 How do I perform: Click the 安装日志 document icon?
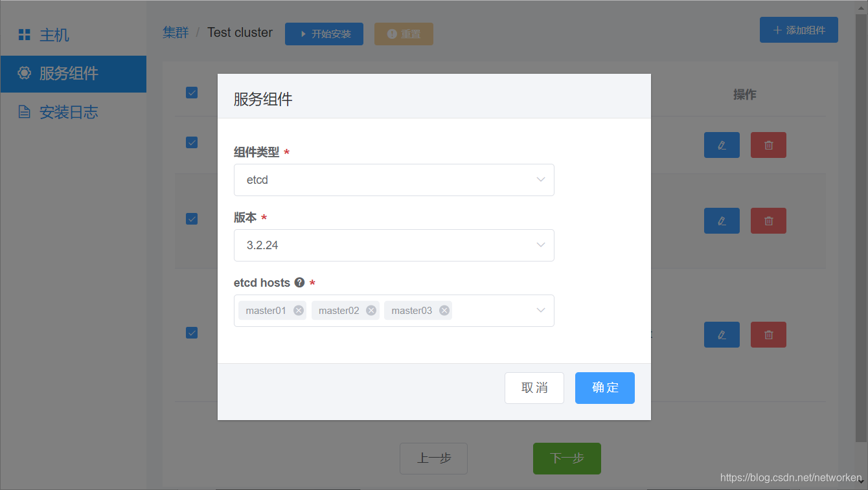tap(24, 112)
